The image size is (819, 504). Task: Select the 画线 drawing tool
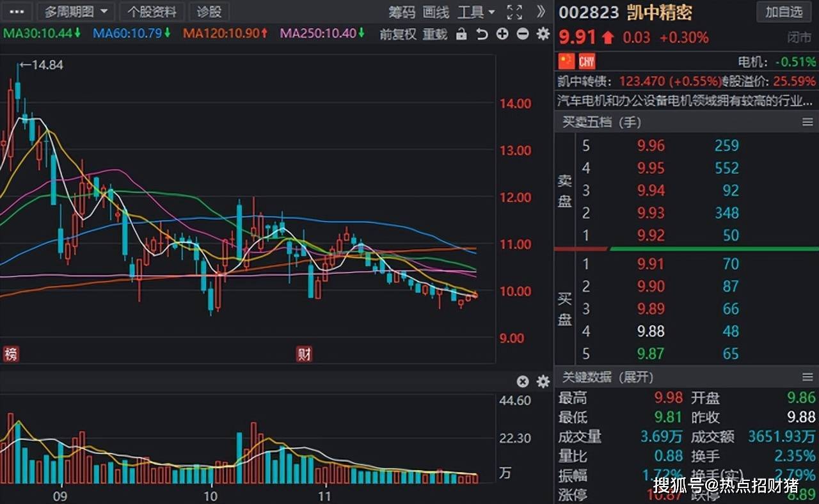click(x=436, y=12)
